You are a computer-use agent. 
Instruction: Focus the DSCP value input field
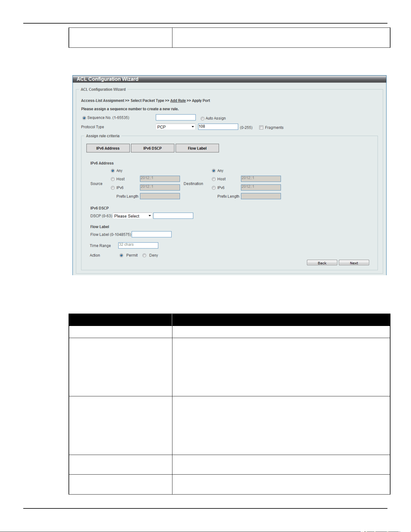click(173, 216)
